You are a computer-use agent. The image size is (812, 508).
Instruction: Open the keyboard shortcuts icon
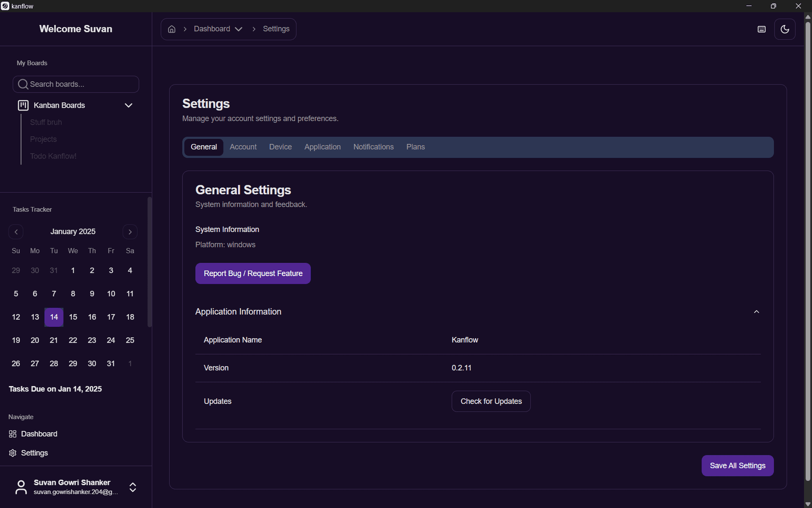[x=761, y=29]
